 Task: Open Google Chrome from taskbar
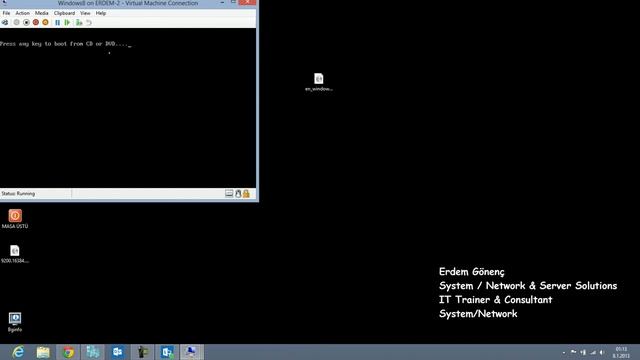[x=68, y=352]
